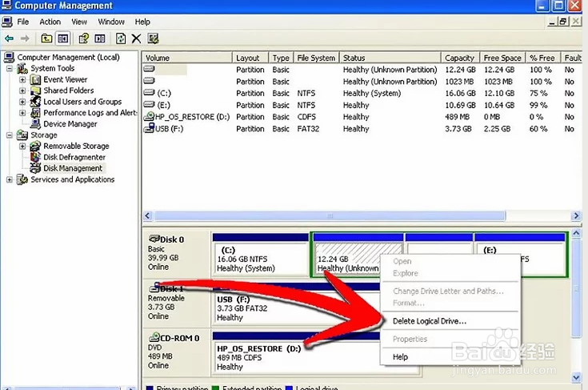Expand the Event Viewer node
This screenshot has height=390, width=588.
(22, 79)
